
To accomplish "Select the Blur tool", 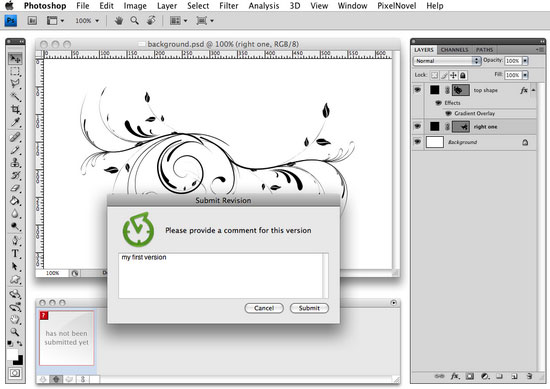I will (x=15, y=213).
